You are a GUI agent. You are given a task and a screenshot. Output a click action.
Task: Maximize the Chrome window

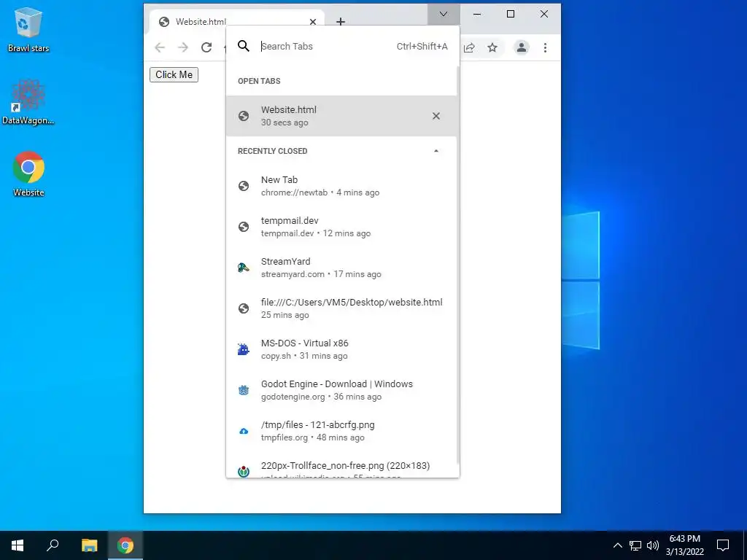(510, 15)
